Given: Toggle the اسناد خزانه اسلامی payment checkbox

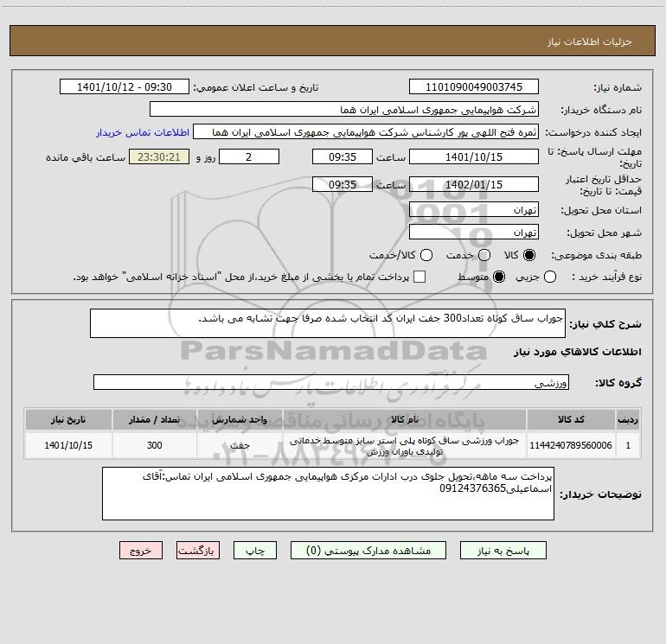Looking at the screenshot, I should [x=419, y=277].
